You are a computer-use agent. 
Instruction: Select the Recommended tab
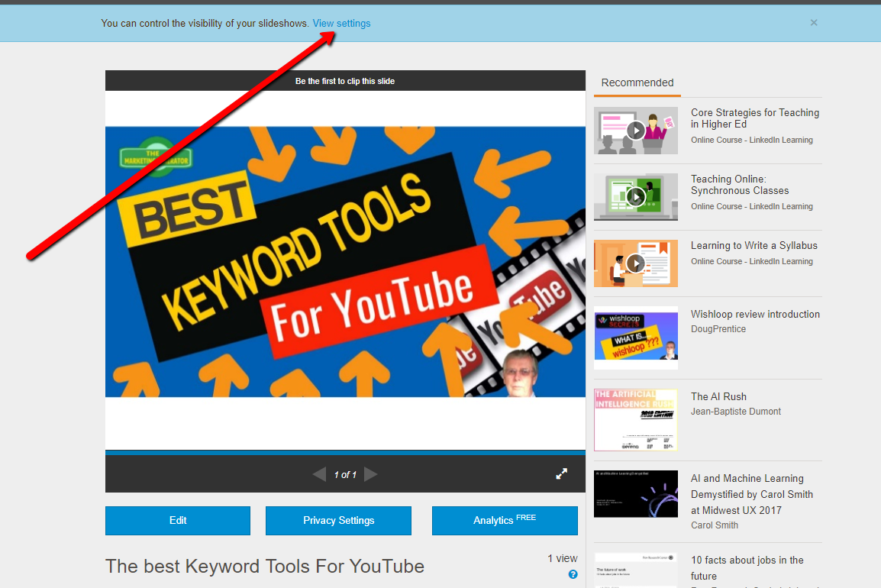(x=637, y=82)
